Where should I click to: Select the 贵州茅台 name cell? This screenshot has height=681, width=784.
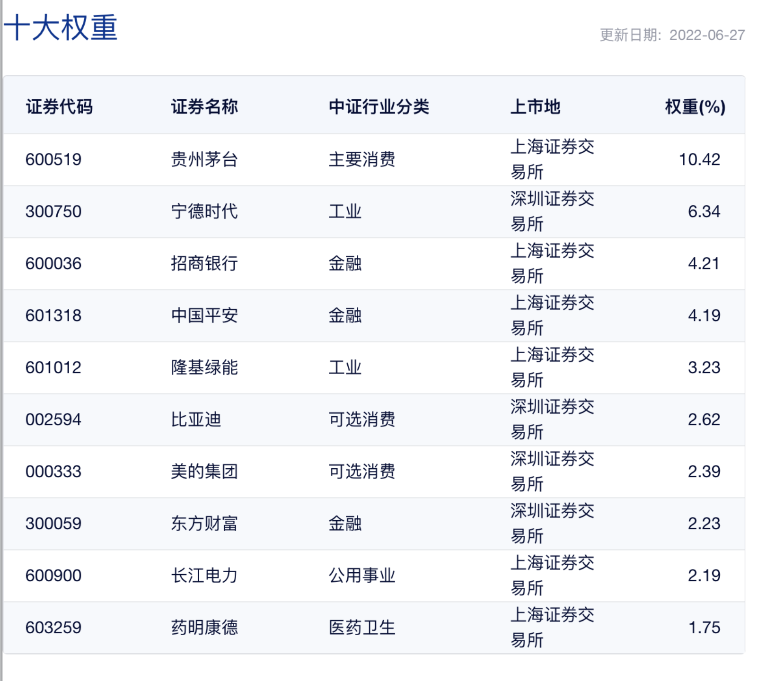(204, 159)
